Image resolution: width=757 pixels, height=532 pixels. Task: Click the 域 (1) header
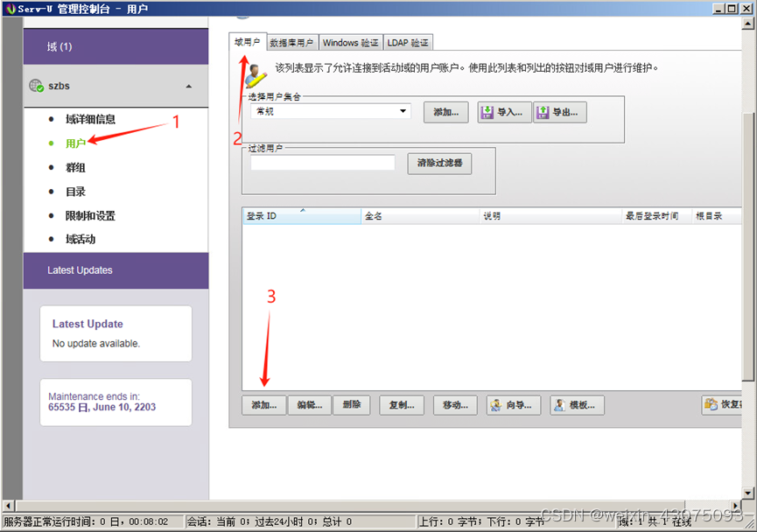pyautogui.click(x=116, y=46)
